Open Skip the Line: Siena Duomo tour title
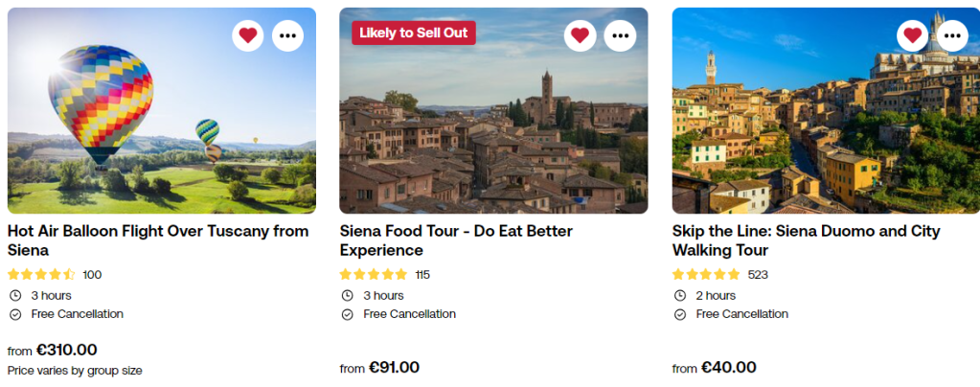 pyautogui.click(x=806, y=240)
